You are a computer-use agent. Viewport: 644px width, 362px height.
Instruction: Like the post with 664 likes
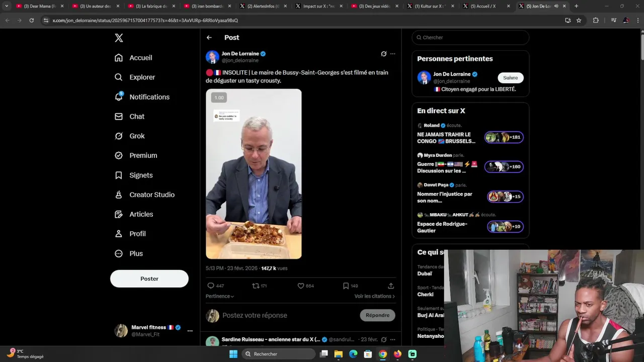(301, 286)
